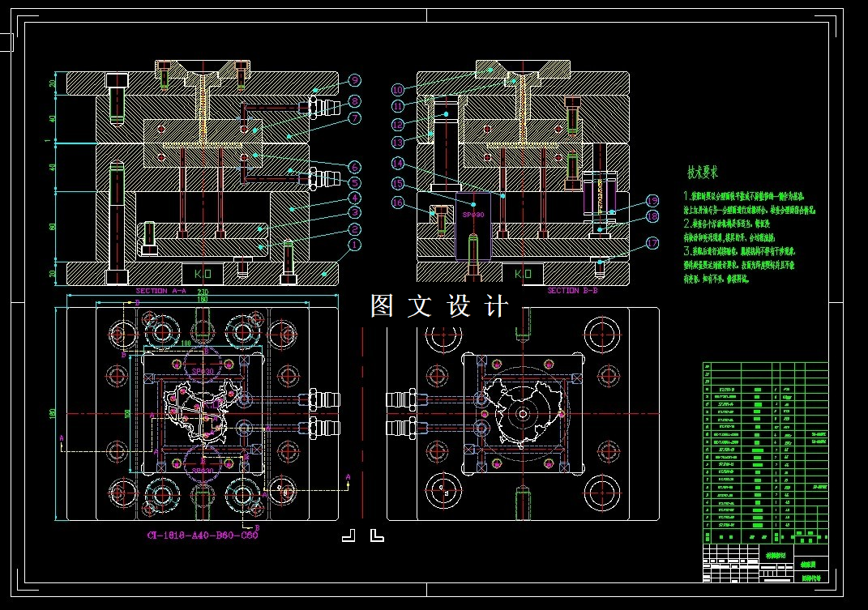
Task: Select technical requirement paragraph 1
Action: (750, 203)
